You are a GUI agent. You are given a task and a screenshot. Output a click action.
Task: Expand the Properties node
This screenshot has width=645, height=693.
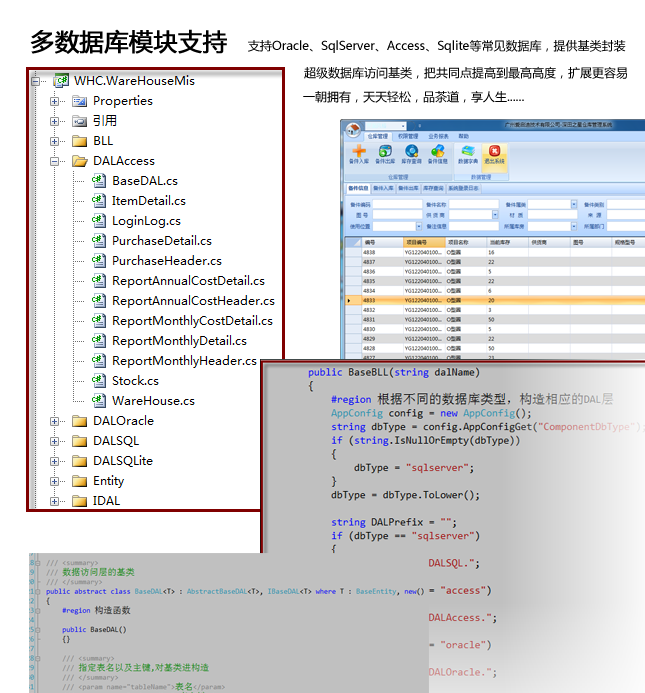[54, 102]
